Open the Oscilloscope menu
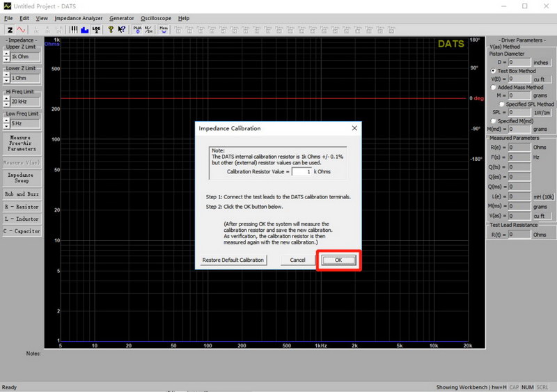Image resolution: width=557 pixels, height=392 pixels. pyautogui.click(x=156, y=18)
